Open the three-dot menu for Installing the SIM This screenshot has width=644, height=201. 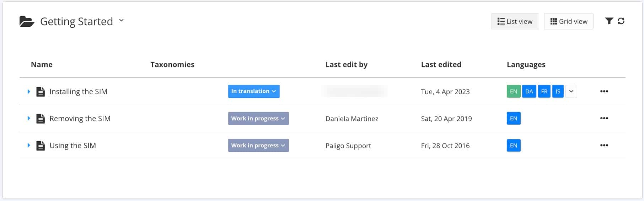(x=604, y=91)
